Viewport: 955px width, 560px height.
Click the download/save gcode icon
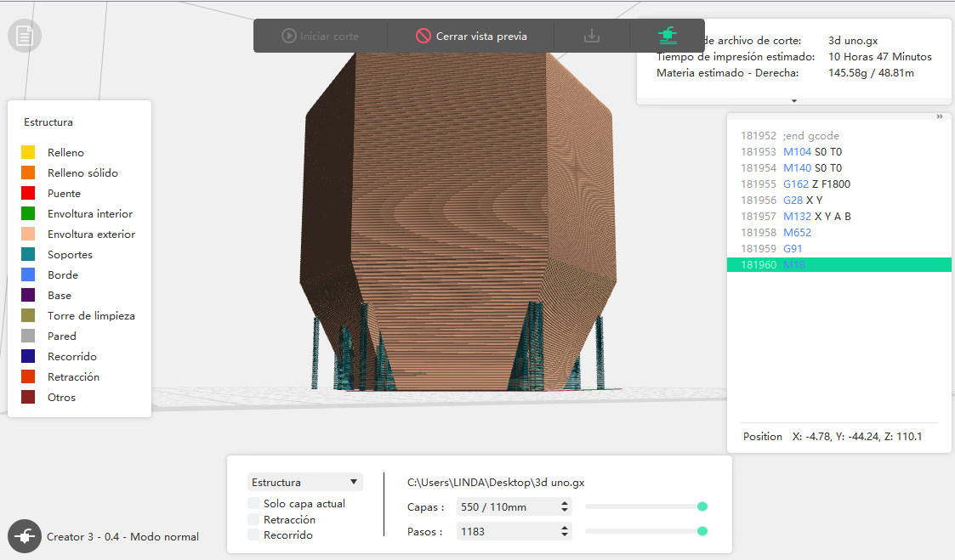point(591,36)
